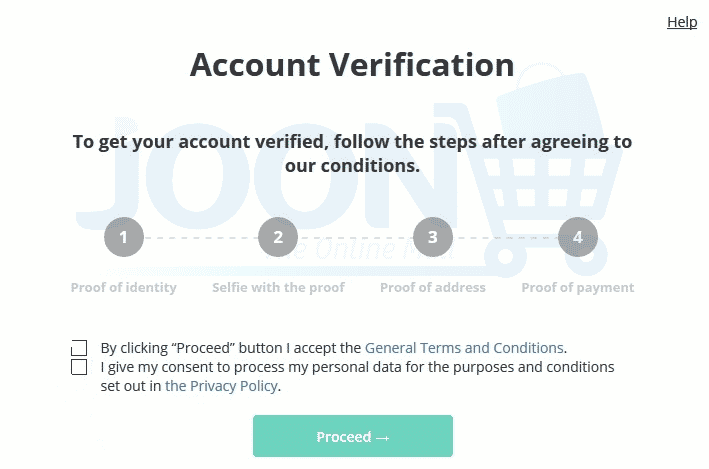Click the Selfie with the proof label
The image size is (709, 469).
[278, 288]
